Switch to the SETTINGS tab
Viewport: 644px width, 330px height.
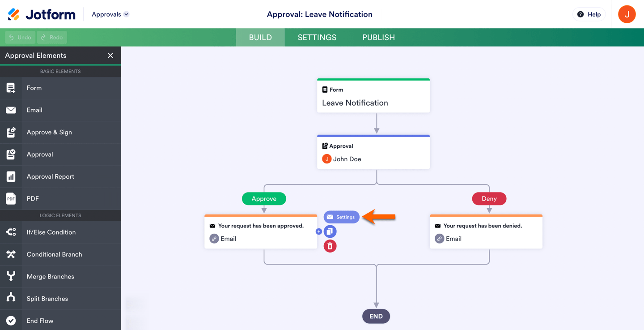pyautogui.click(x=317, y=38)
